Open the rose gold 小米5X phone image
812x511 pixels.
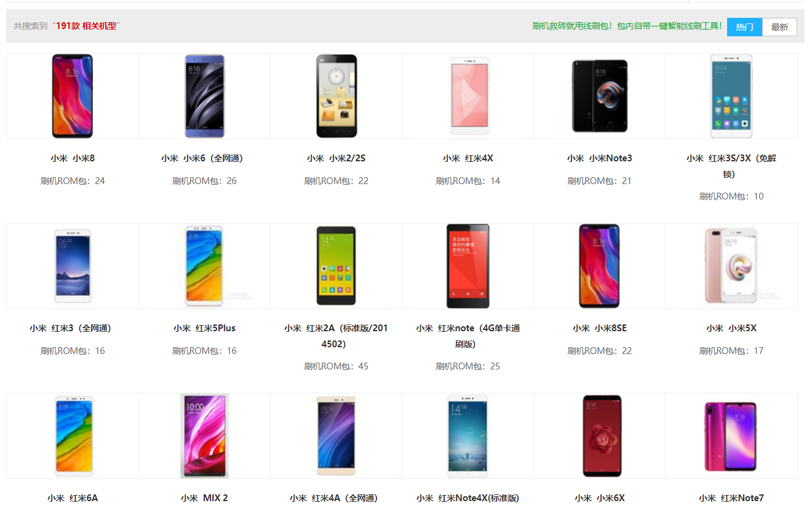click(731, 266)
